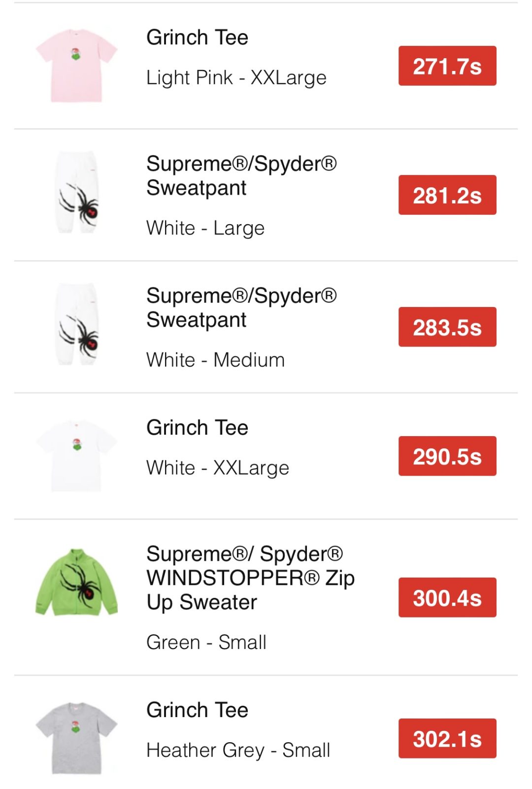
Task: Click the "Light Pink - XXLarge" variant text
Action: point(236,77)
